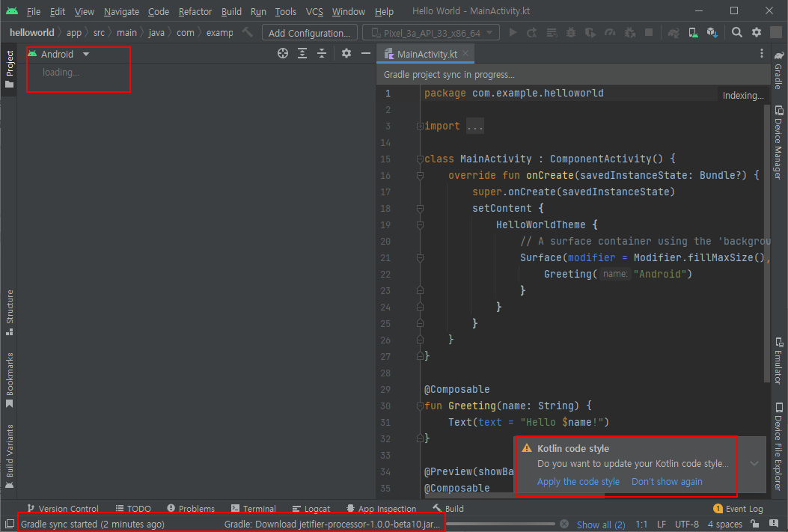Collapse the HelloWorldTheme block fold marker
The image size is (788, 532).
pyautogui.click(x=420, y=225)
